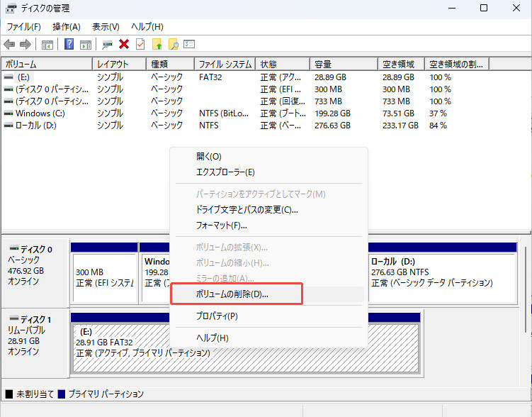The height and width of the screenshot is (417, 532).
Task: Choose 開く(O) from context menu
Action: tap(268, 157)
